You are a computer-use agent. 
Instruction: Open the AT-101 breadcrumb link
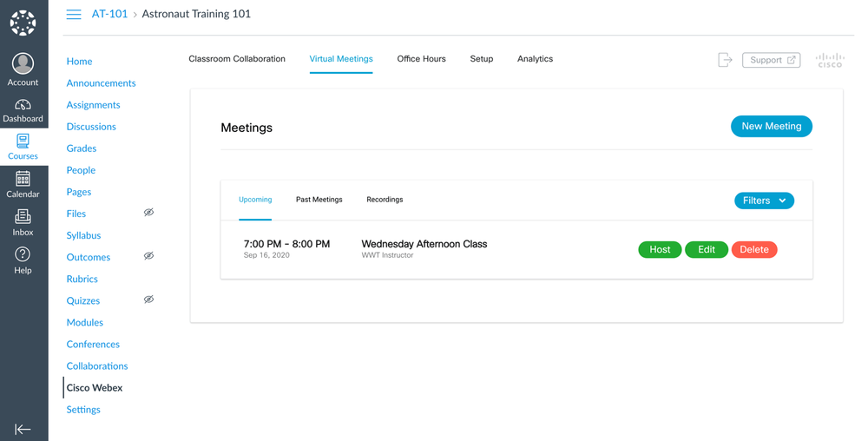(x=109, y=14)
